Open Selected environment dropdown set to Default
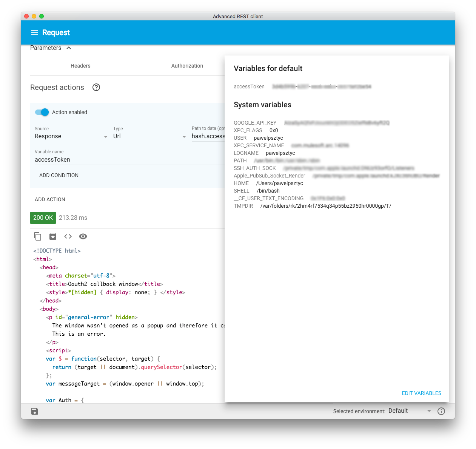Viewport: 476px width, 449px height. point(410,411)
